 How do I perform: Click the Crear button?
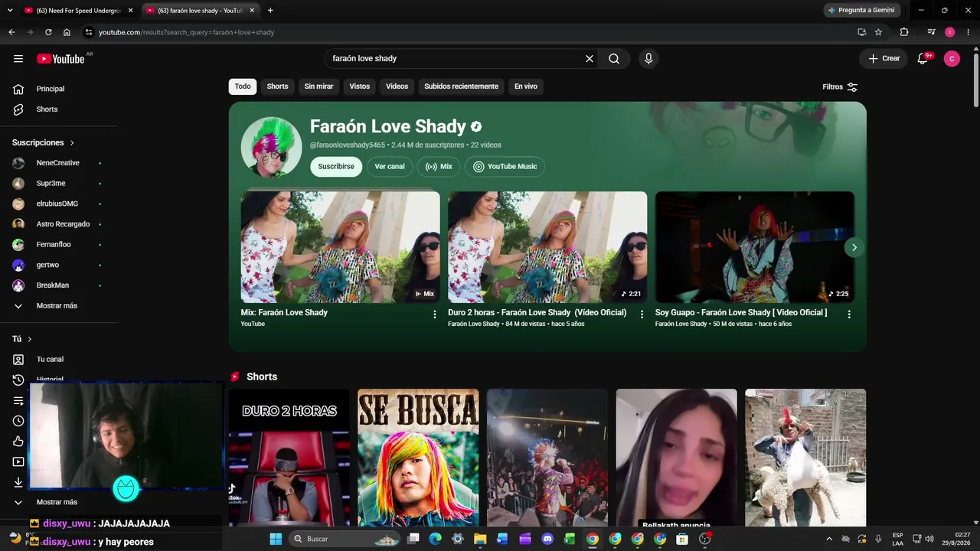point(884,59)
